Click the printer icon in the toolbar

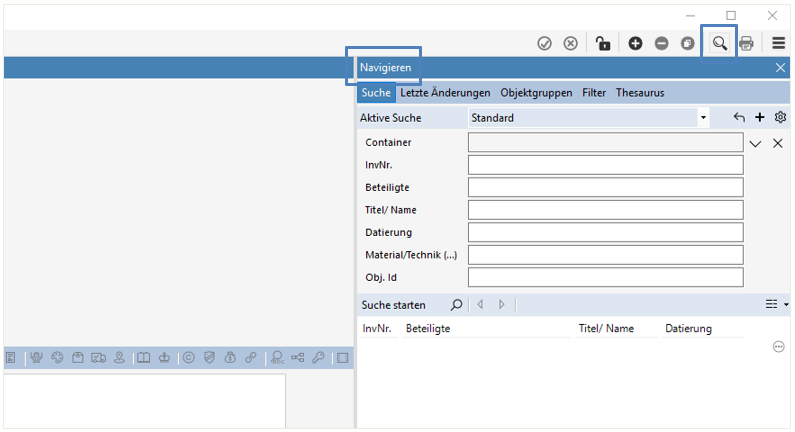(746, 43)
